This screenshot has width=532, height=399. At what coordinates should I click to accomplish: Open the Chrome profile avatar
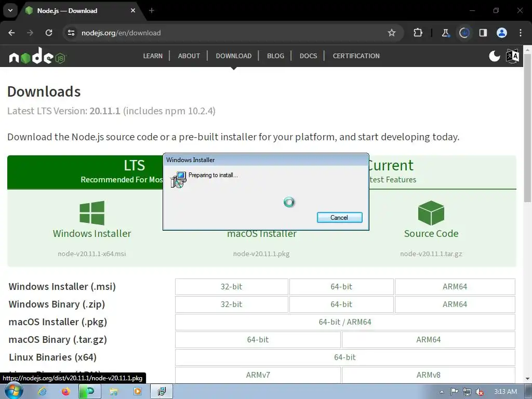tap(502, 33)
